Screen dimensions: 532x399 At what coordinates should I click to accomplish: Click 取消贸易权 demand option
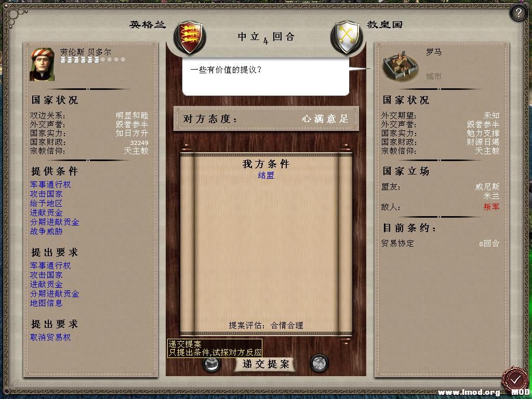point(50,337)
